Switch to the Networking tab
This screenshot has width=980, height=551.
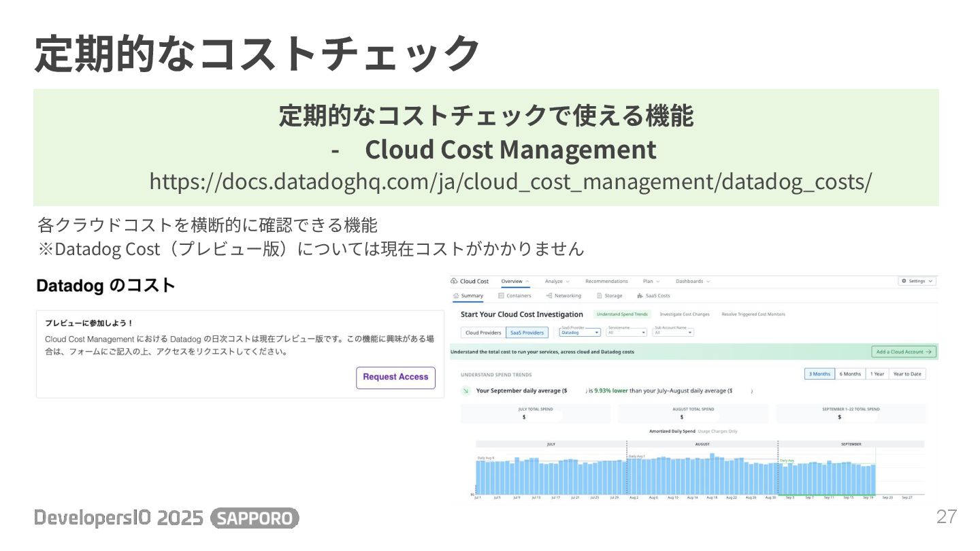[563, 296]
